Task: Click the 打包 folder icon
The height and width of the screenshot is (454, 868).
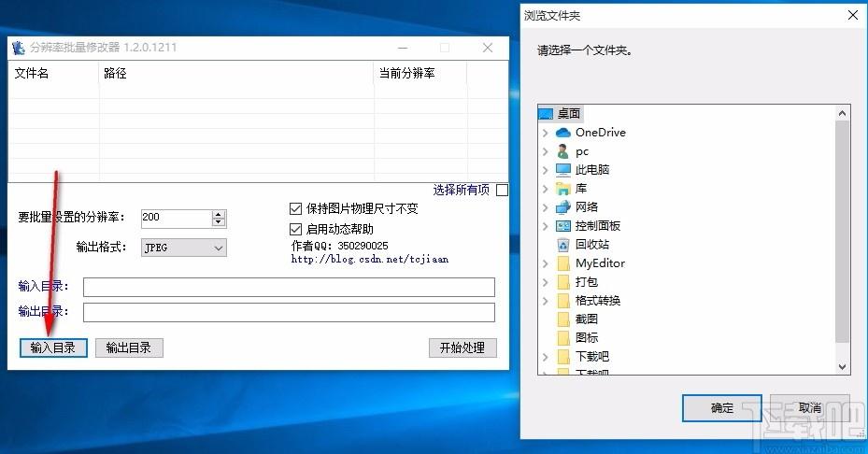Action: tap(563, 282)
